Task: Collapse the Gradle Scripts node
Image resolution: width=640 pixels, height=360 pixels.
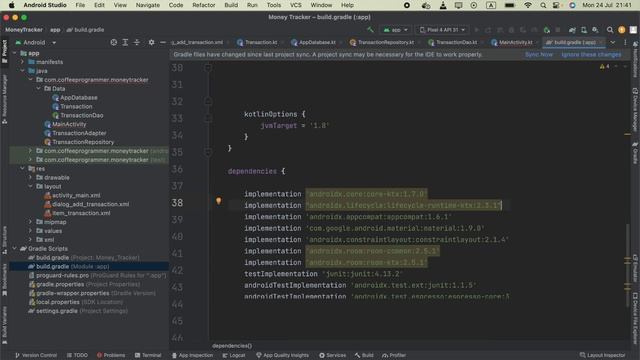Action: (15, 248)
